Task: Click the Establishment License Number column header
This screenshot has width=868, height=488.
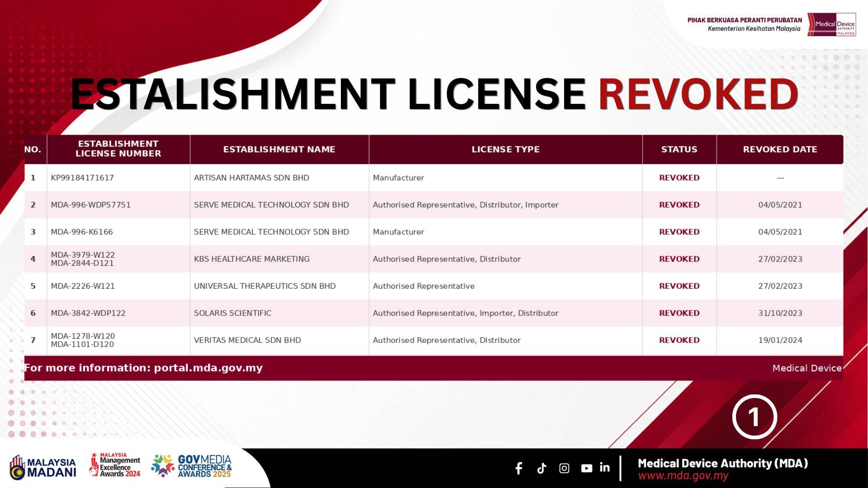Action: click(118, 149)
